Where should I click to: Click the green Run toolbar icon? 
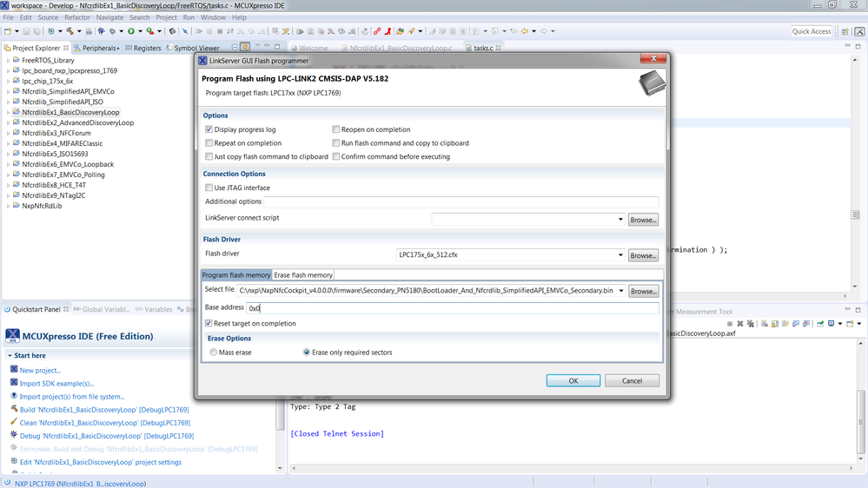tap(131, 31)
